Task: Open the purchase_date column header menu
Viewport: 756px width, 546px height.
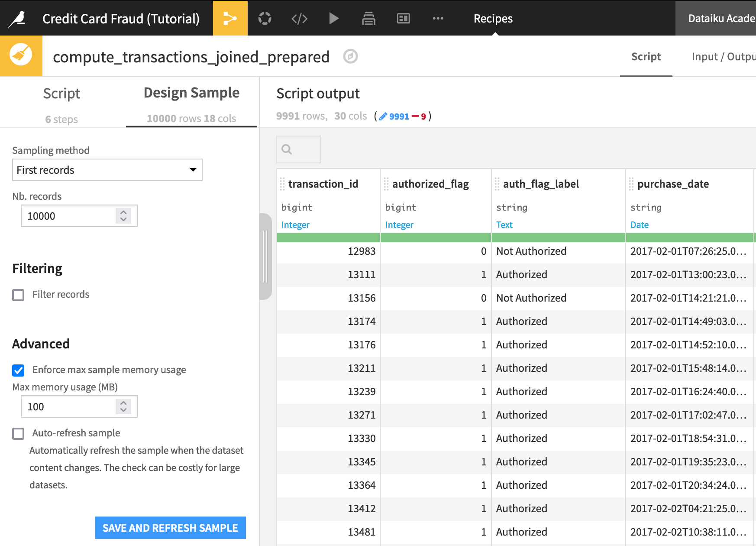Action: pos(673,184)
